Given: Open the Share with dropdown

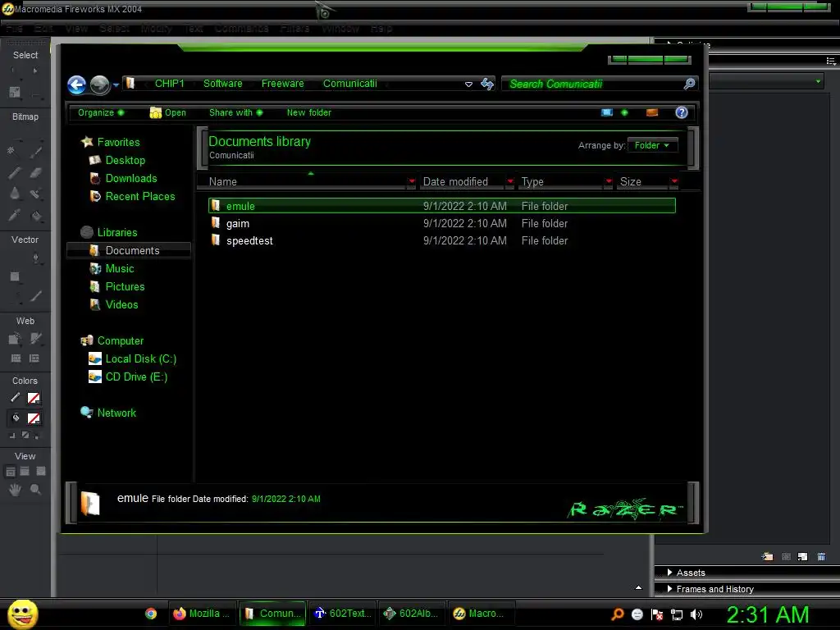Looking at the screenshot, I should point(235,112).
